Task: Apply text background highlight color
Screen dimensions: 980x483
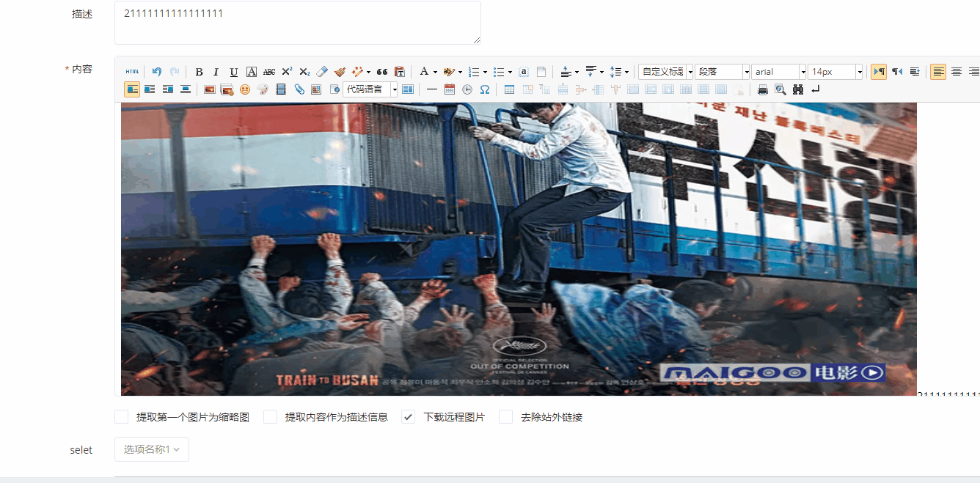Action: (449, 72)
